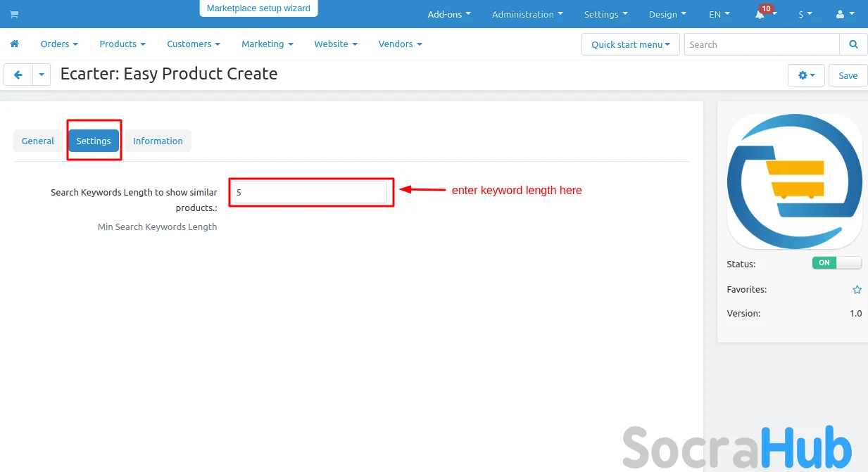Add add-on to favorites star
868x472 pixels.
pos(857,289)
